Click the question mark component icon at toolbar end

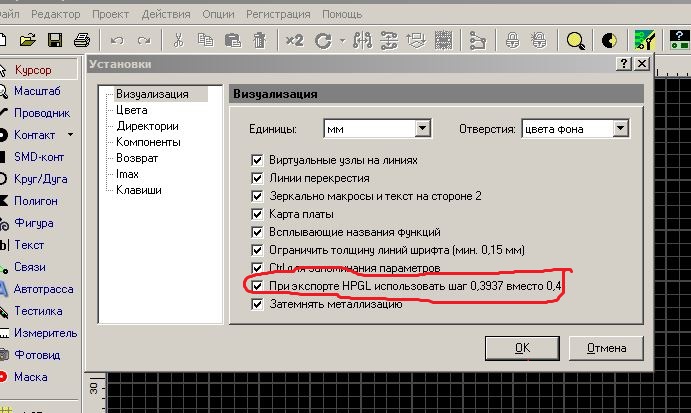click(679, 40)
